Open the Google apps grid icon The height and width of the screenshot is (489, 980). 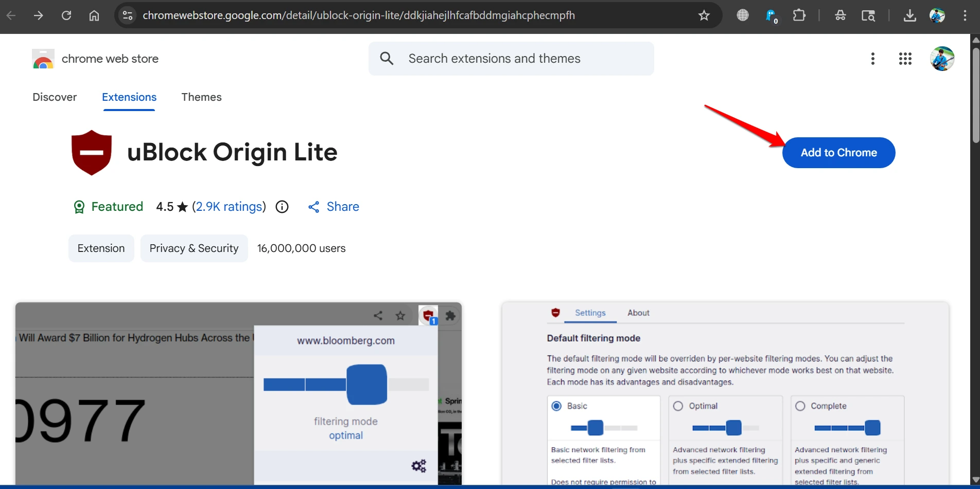click(905, 59)
